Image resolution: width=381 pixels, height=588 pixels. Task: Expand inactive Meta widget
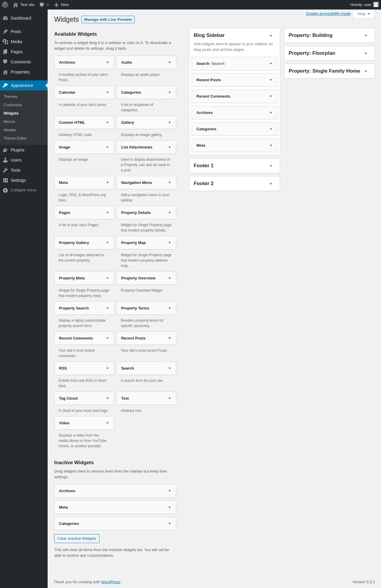[170, 507]
